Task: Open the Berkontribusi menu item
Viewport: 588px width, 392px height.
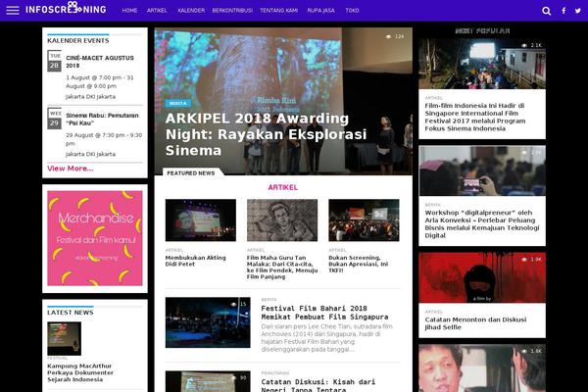Action: (232, 11)
